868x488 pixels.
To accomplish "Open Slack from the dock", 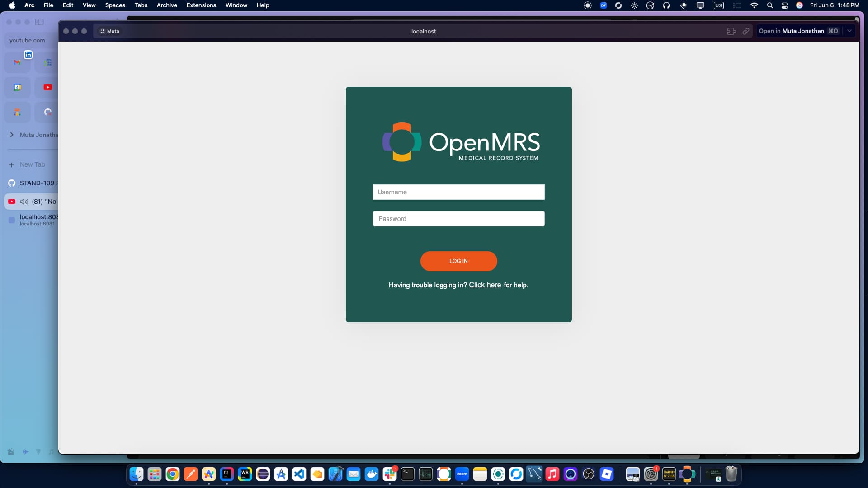I will point(390,474).
